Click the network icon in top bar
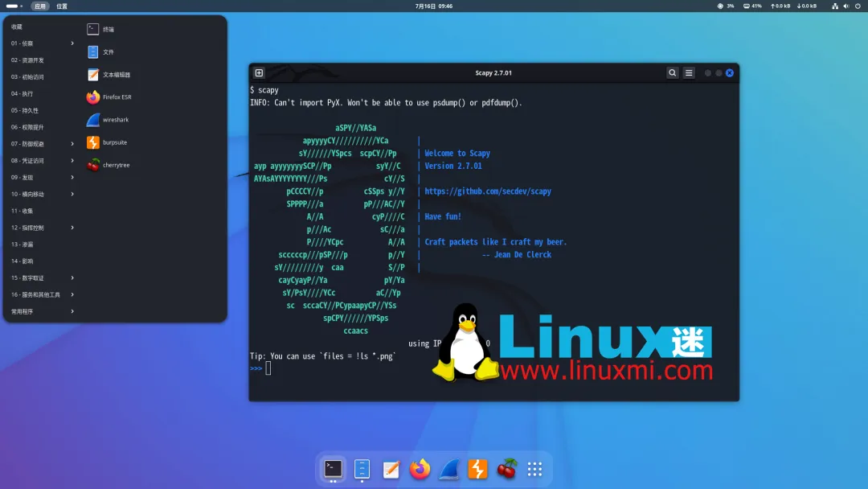 click(835, 6)
